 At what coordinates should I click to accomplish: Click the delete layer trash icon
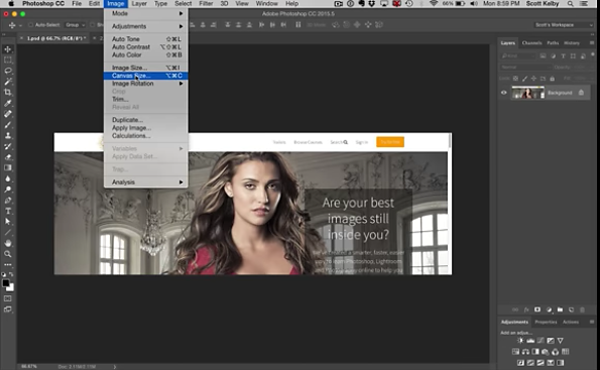582,310
